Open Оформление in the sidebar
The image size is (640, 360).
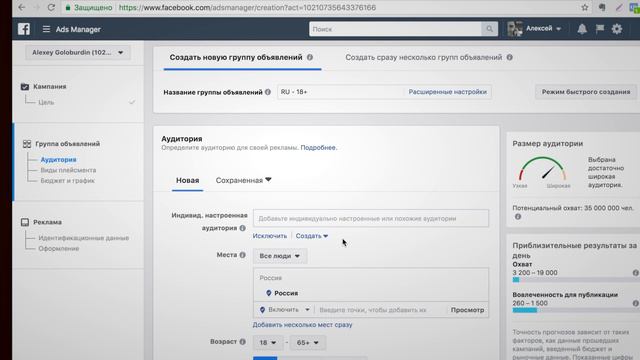click(x=58, y=248)
